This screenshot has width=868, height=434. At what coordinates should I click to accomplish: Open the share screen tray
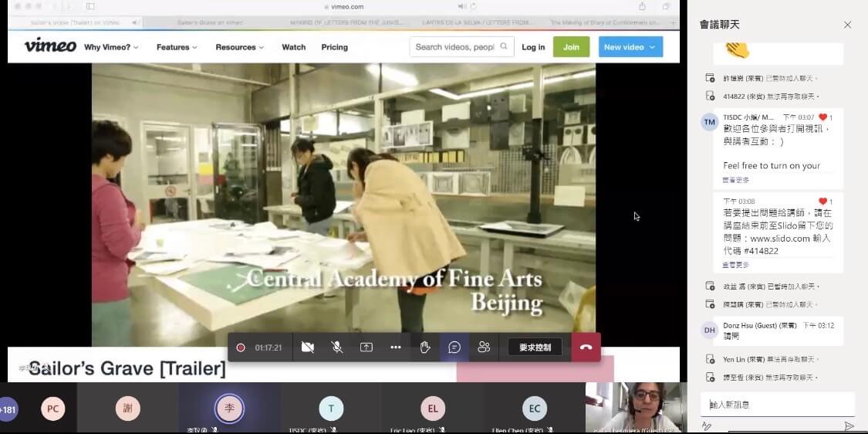click(x=366, y=348)
